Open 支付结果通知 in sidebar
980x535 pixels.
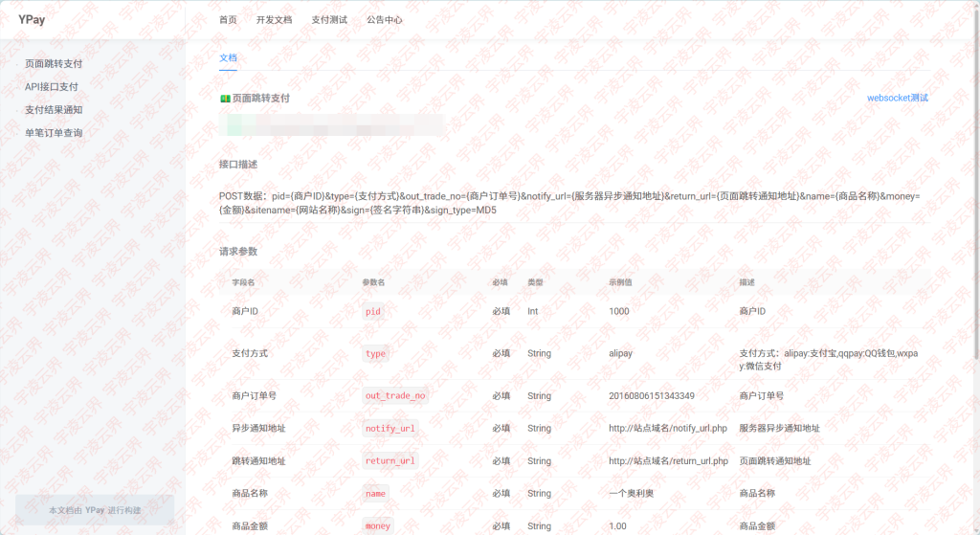tap(54, 110)
